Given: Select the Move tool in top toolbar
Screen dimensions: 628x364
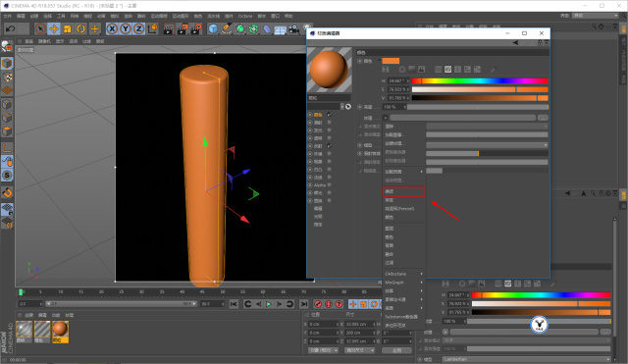Looking at the screenshot, I should coord(54,28).
